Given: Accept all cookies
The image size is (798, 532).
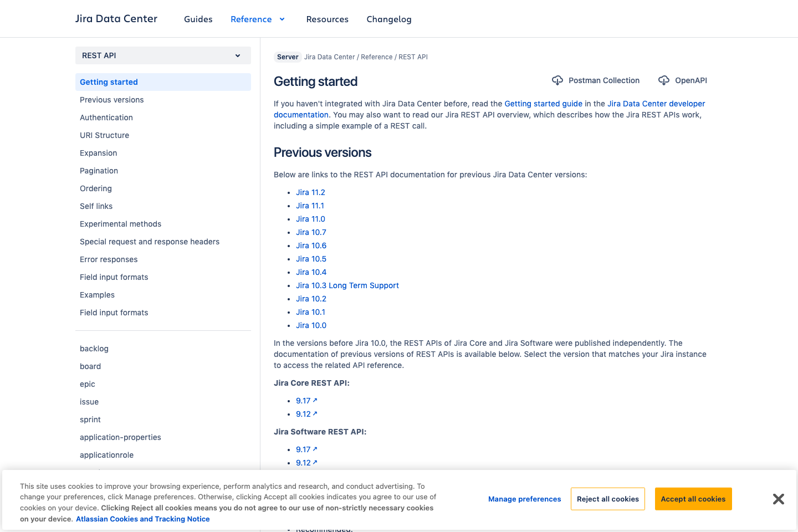Looking at the screenshot, I should click(x=693, y=499).
